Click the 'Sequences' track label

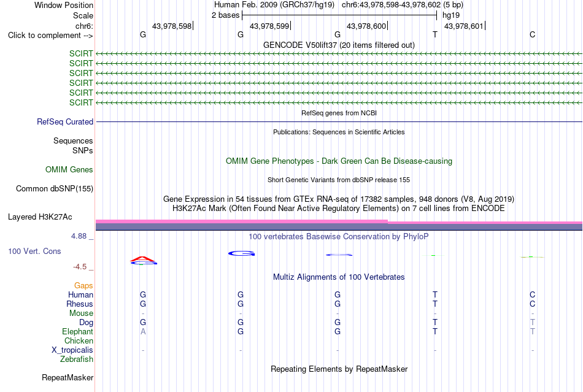tap(73, 141)
